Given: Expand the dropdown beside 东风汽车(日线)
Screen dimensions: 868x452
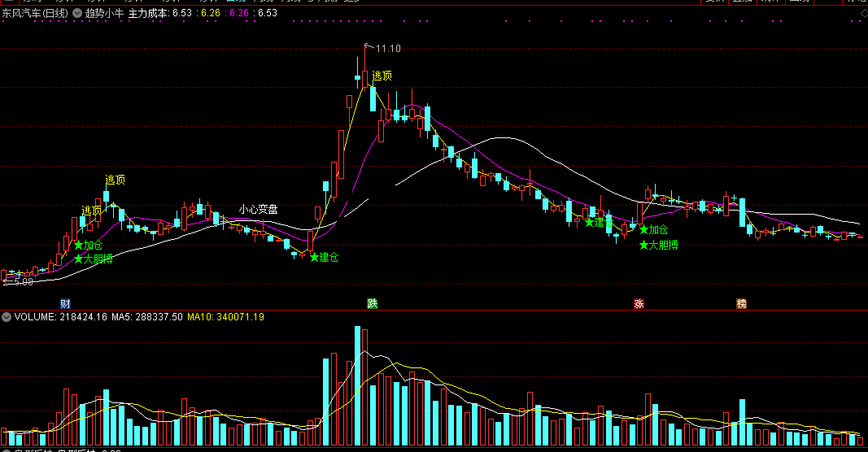Looking at the screenshot, I should [77, 13].
